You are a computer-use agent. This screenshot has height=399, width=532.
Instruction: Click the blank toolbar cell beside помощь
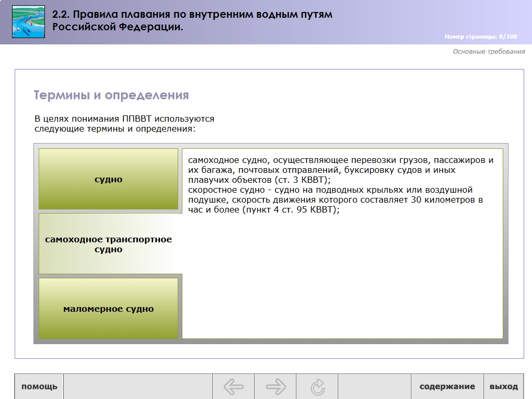click(x=137, y=386)
